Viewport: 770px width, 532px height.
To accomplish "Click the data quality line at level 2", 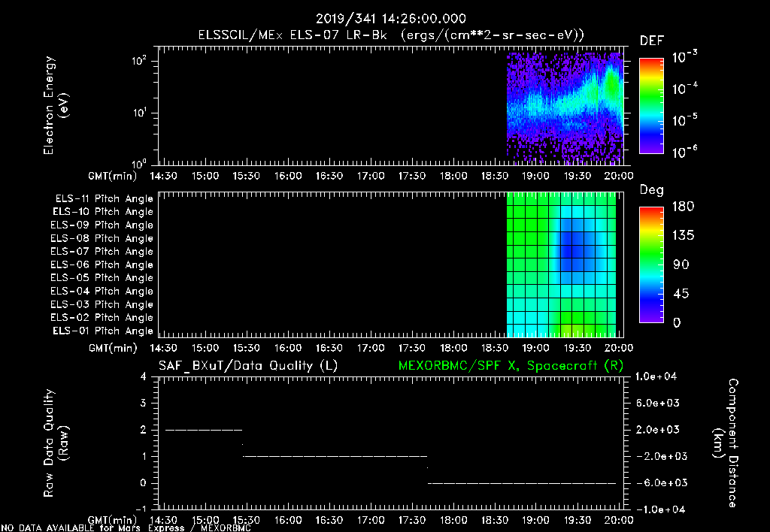I will (x=204, y=430).
